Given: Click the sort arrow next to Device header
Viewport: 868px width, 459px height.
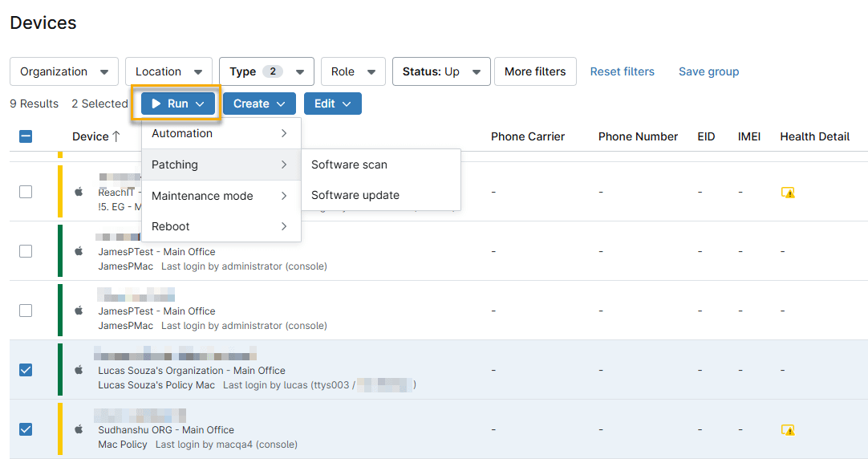Looking at the screenshot, I should pos(116,136).
